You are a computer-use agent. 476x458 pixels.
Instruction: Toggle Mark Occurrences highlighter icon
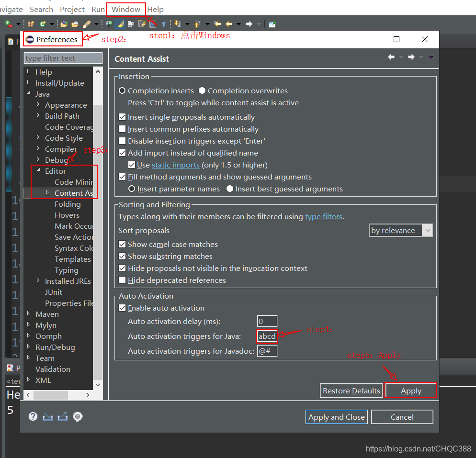click(x=120, y=23)
